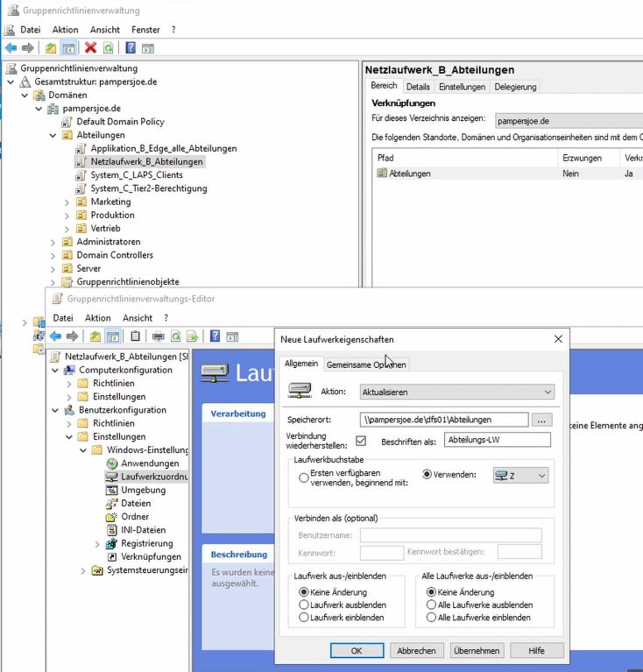
Task: Click Beschriften als input field
Action: [x=498, y=440]
